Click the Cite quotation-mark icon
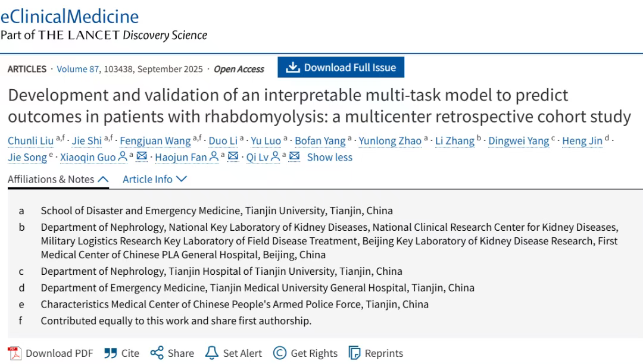Screen dimensions: 643x364 [x=111, y=353]
